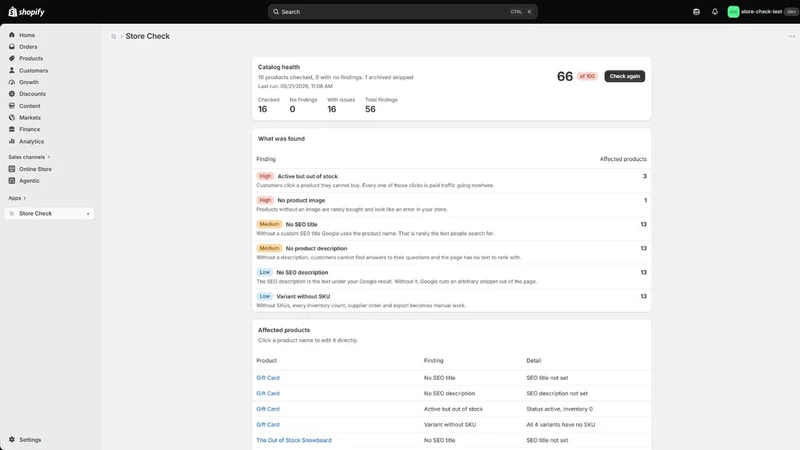Click 'All 4 variants have no SKU' cell
Image resolution: width=800 pixels, height=450 pixels.
point(561,424)
